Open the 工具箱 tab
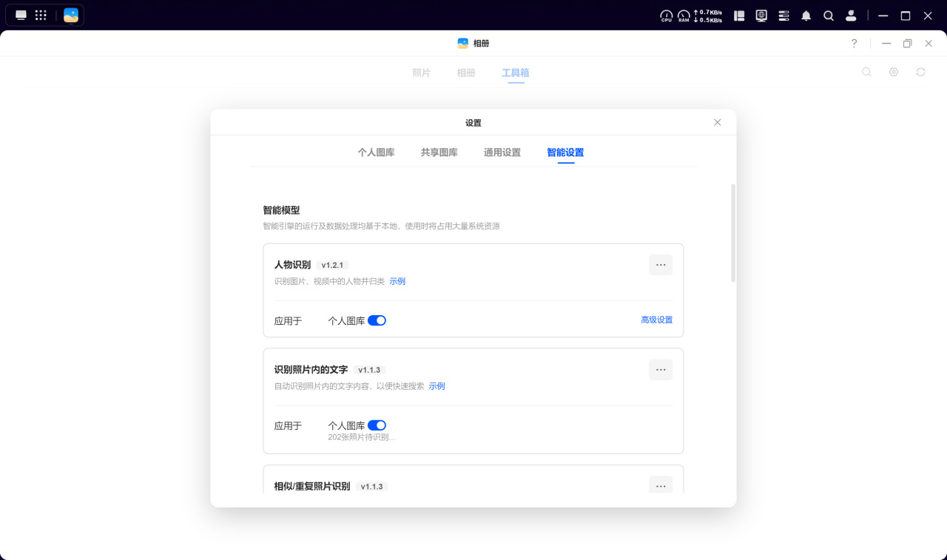Image resolution: width=947 pixels, height=560 pixels. 516,72
